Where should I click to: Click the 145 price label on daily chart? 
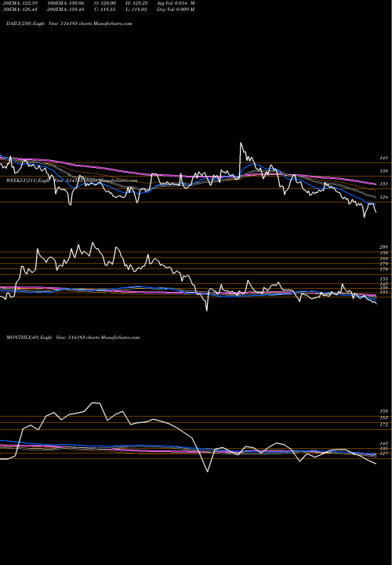tap(383, 159)
